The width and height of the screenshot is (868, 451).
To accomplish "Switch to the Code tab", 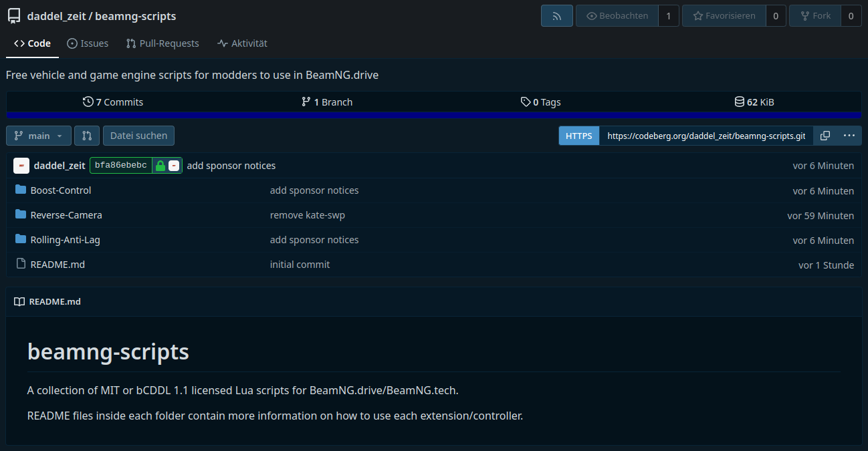I will pos(32,43).
